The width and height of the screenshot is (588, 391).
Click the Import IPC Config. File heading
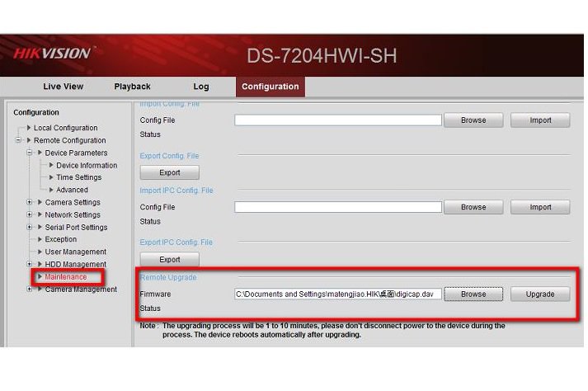point(176,191)
